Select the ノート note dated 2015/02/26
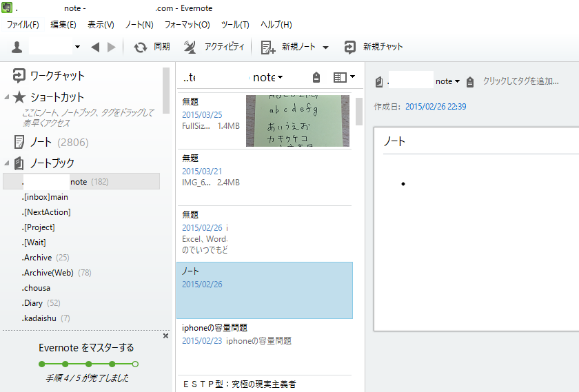This screenshot has width=579, height=392. tap(265, 291)
